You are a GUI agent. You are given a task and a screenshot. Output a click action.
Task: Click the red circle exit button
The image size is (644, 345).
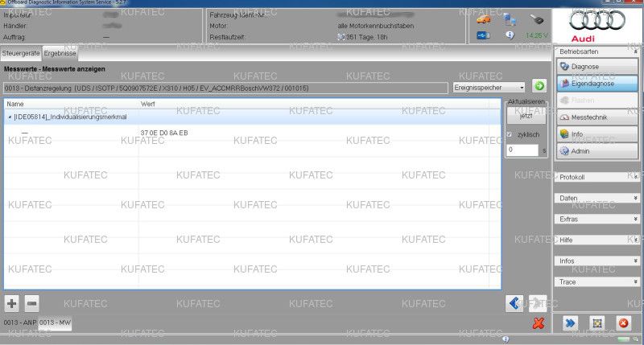(623, 322)
